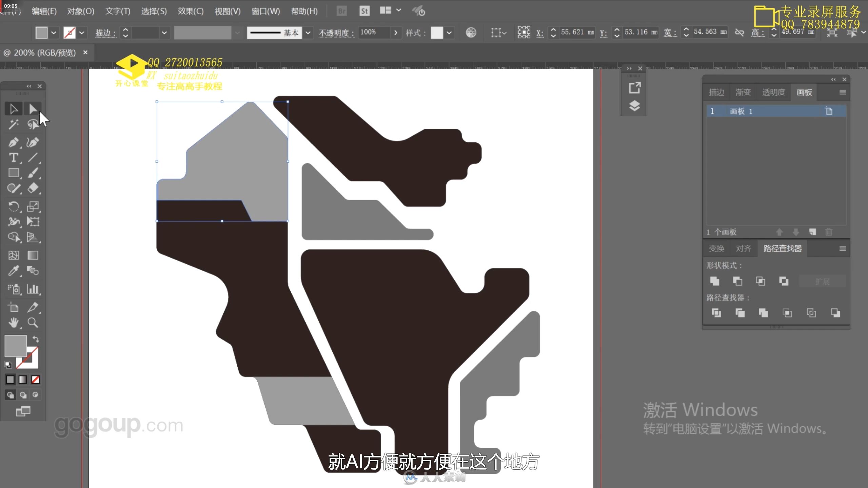Image resolution: width=868 pixels, height=488 pixels.
Task: Select the Gradient tool
Action: (x=33, y=255)
